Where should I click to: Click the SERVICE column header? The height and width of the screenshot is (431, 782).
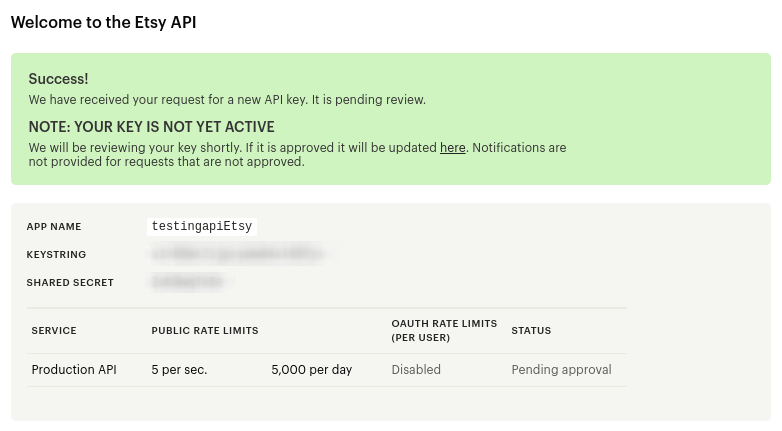[54, 330]
